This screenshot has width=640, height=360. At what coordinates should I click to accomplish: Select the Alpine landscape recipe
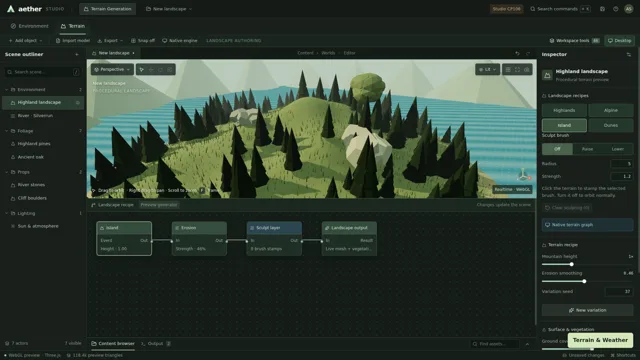point(611,110)
